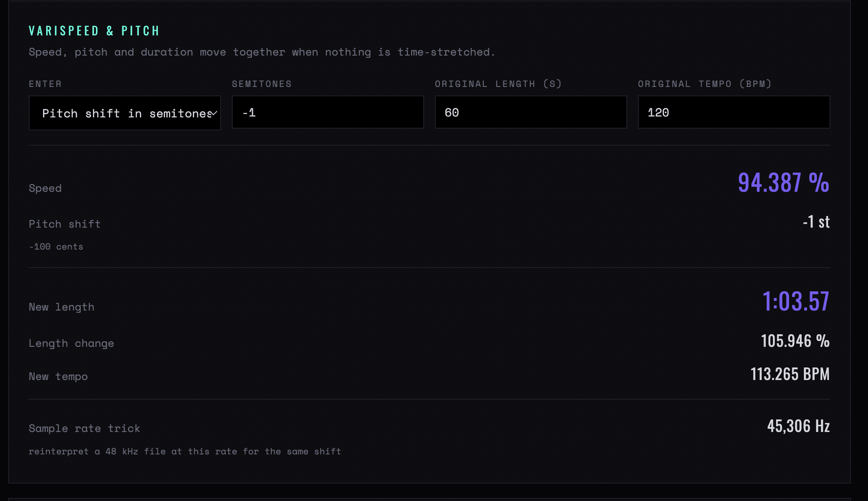Click the 45,306 Hz sample rate value
The width and height of the screenshot is (868, 501).
(x=799, y=426)
